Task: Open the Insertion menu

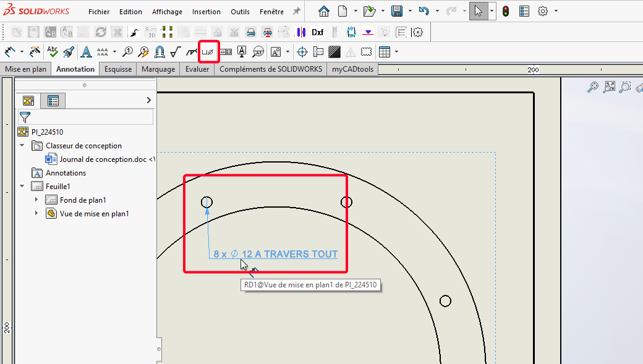Action: [207, 12]
